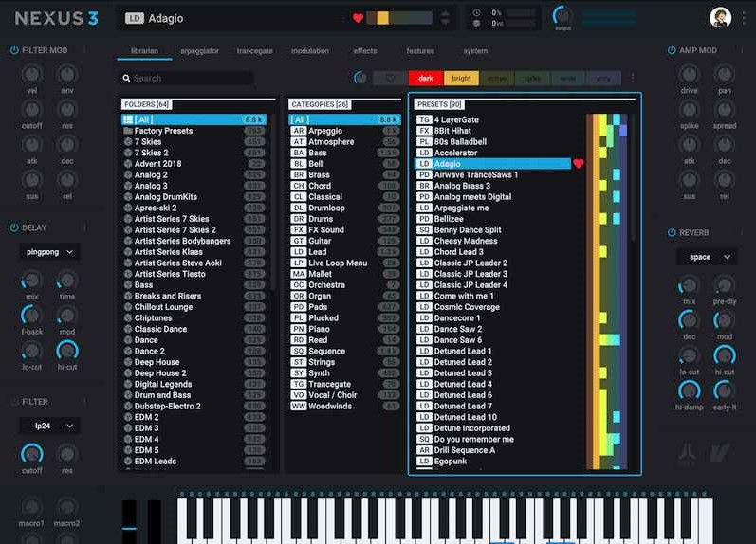Open the features tab
Image resolution: width=756 pixels, height=544 pixels.
(420, 50)
